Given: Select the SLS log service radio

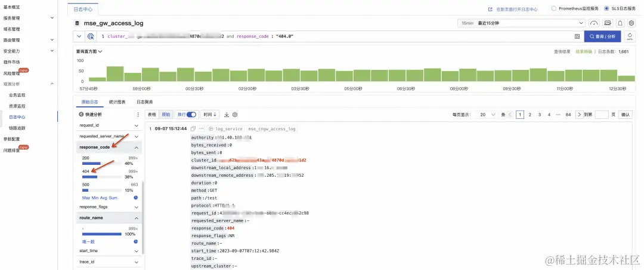Looking at the screenshot, I should (606, 8).
